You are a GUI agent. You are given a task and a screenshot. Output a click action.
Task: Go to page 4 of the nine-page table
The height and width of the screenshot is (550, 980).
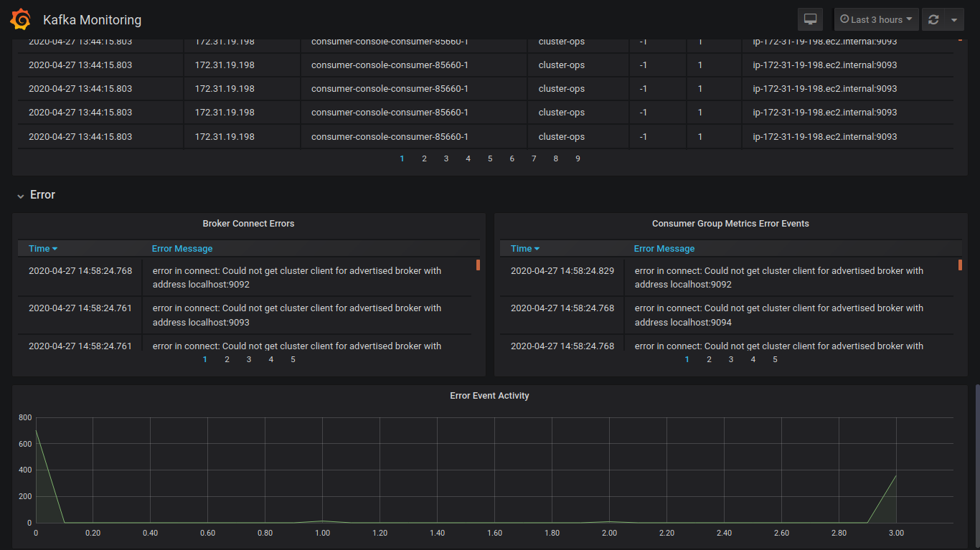(x=468, y=158)
